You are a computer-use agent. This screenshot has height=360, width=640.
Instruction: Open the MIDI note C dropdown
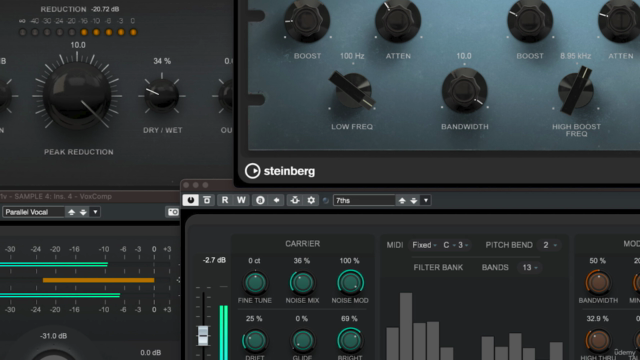point(449,245)
